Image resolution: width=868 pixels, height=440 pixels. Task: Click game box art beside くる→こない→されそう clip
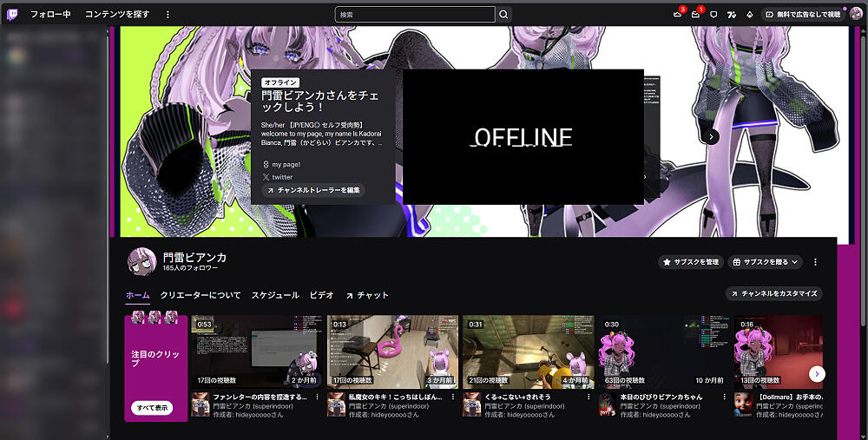click(x=471, y=404)
